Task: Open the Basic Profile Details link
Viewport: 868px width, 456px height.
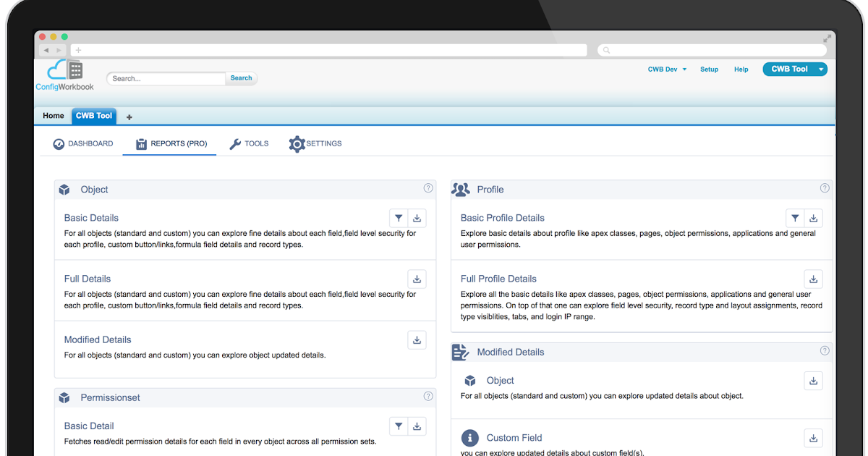Action: coord(503,218)
